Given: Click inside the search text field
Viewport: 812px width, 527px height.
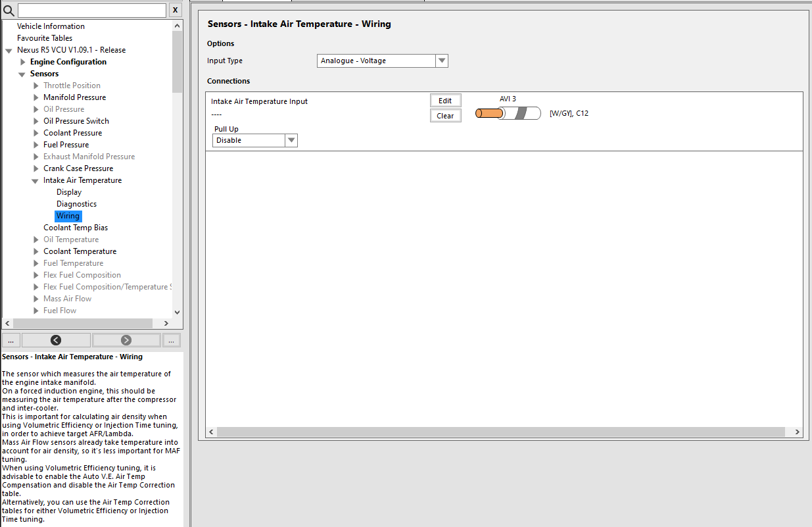Looking at the screenshot, I should [x=91, y=11].
